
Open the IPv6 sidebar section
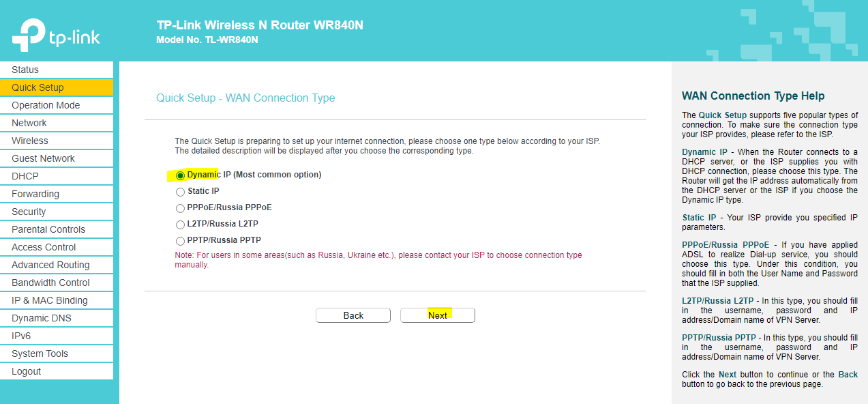57,336
